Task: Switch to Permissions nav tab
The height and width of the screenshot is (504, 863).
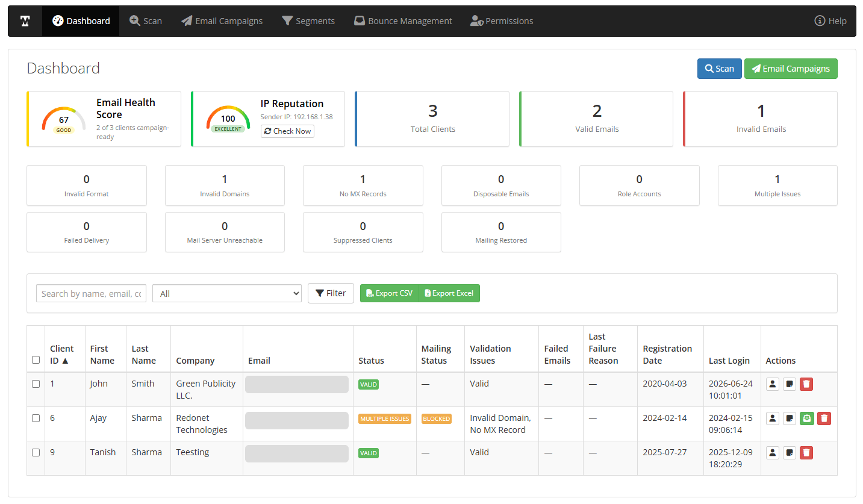Action: [x=502, y=21]
